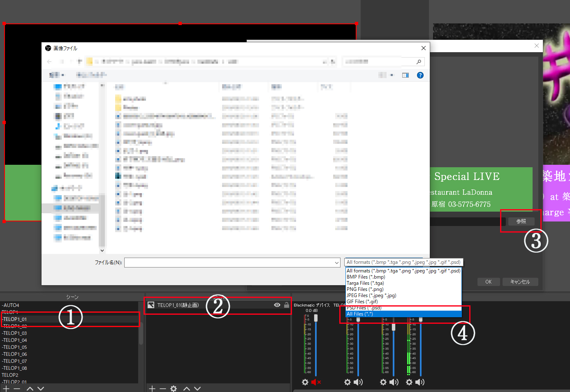
Task: Click the 参照 browse button in properties
Action: [521, 221]
